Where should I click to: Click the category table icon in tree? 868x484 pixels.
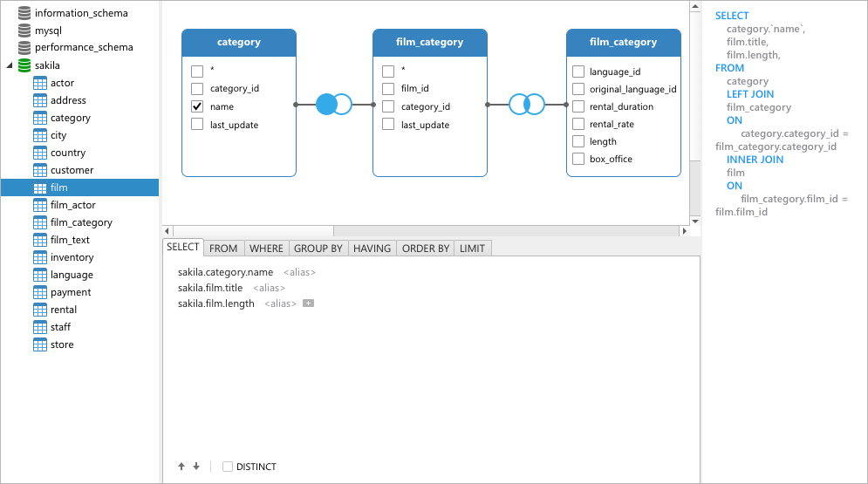tap(40, 118)
